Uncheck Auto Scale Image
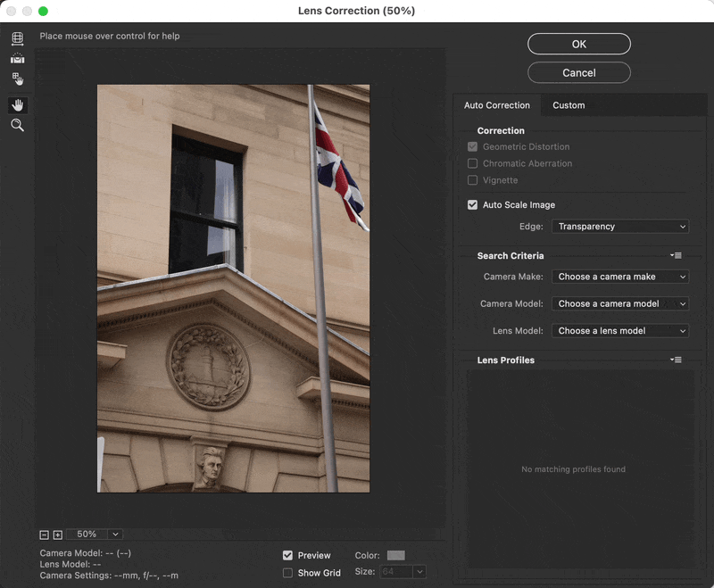The image size is (714, 588). pyautogui.click(x=473, y=205)
